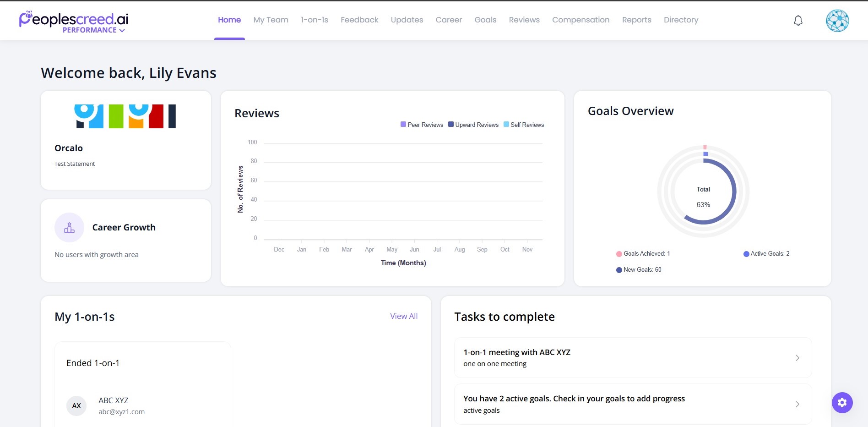Click the AX avatar for ABC XYZ
Image resolution: width=868 pixels, height=427 pixels.
tap(76, 406)
